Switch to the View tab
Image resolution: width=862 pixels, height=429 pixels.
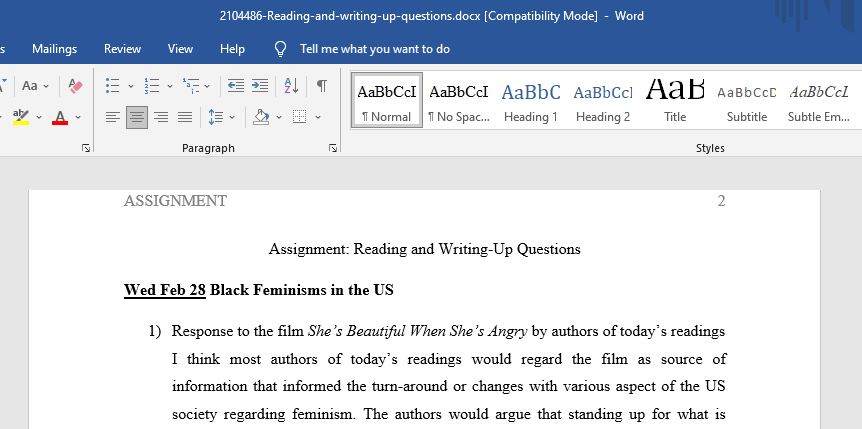coord(180,49)
